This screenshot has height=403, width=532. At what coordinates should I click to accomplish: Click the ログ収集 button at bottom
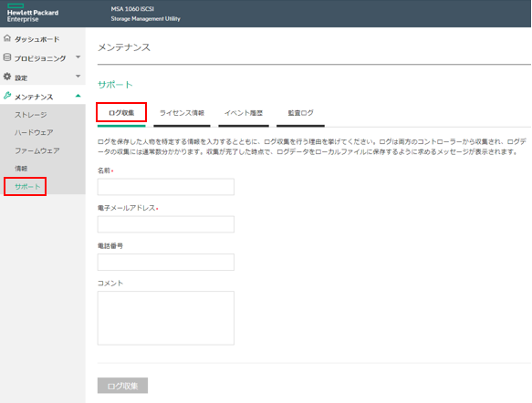coord(122,386)
